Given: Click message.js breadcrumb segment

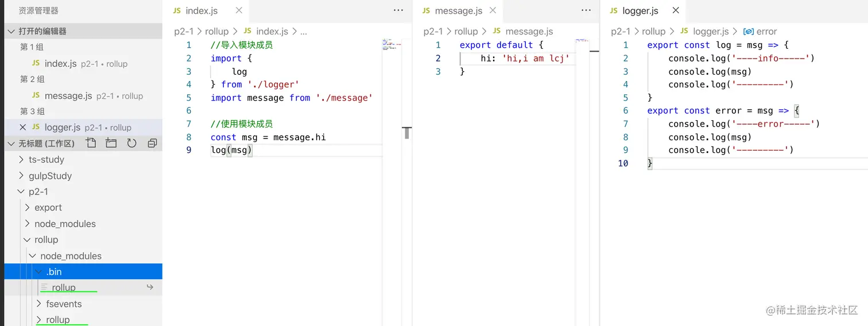Looking at the screenshot, I should pos(529,32).
